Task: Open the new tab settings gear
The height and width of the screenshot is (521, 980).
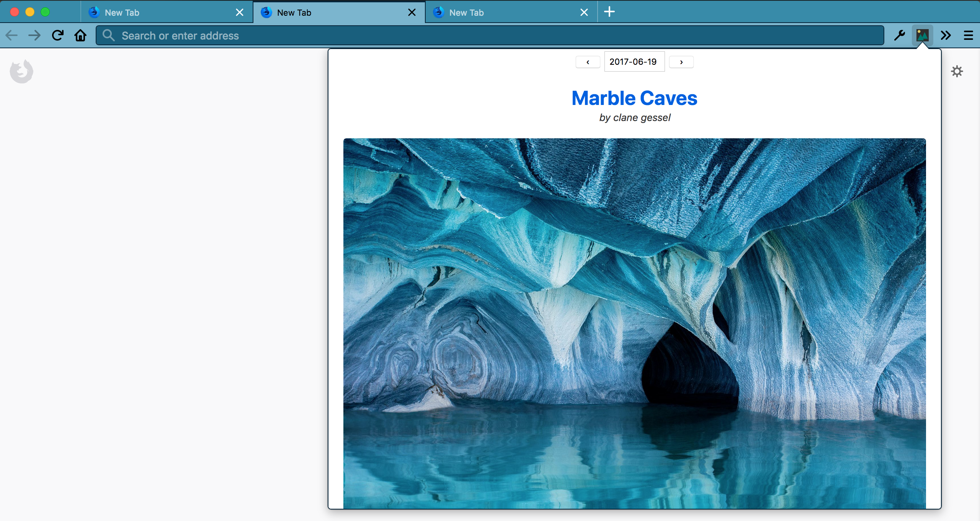Action: pyautogui.click(x=957, y=71)
